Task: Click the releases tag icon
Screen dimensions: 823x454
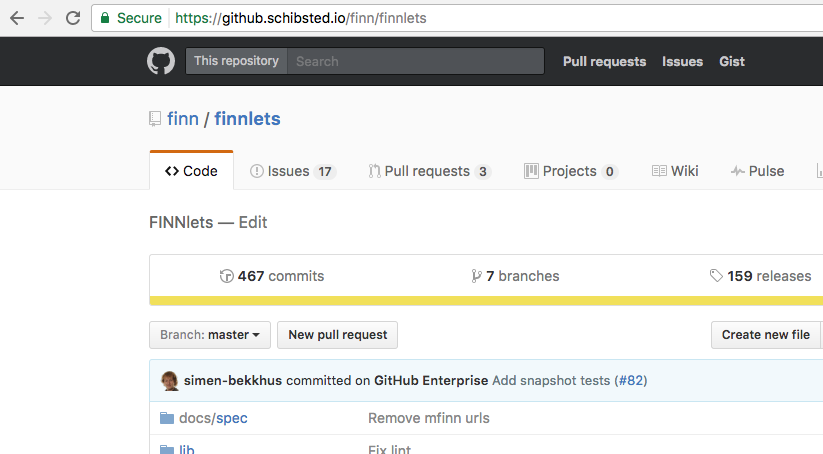Action: [716, 276]
